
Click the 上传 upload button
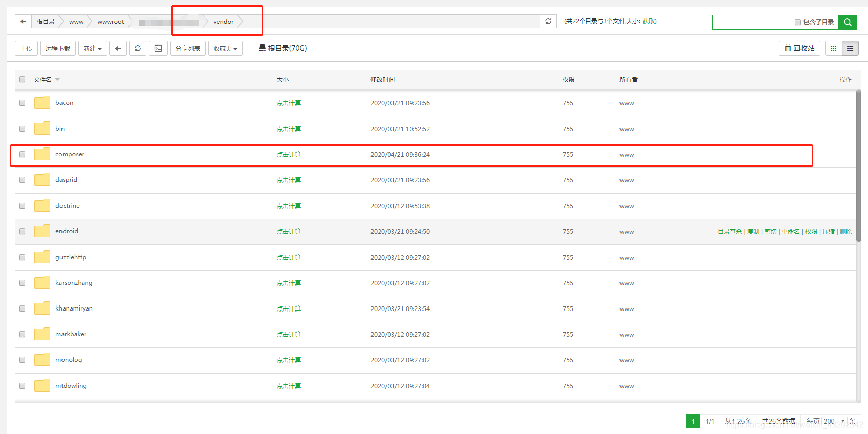pos(26,48)
